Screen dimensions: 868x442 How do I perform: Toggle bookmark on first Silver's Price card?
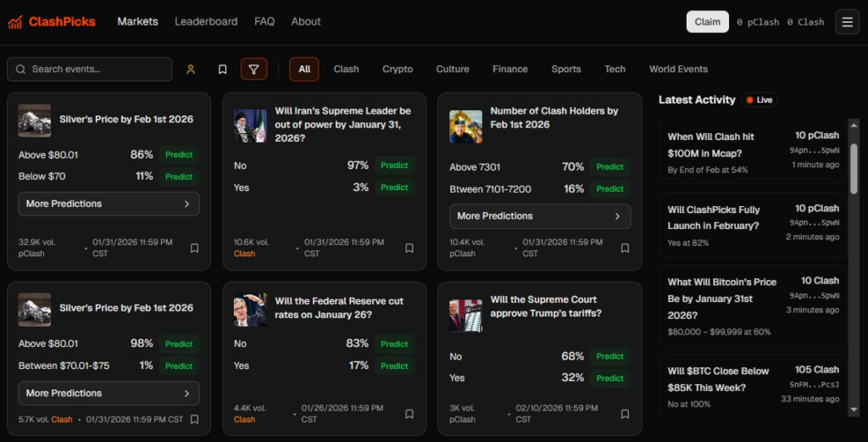(x=194, y=249)
